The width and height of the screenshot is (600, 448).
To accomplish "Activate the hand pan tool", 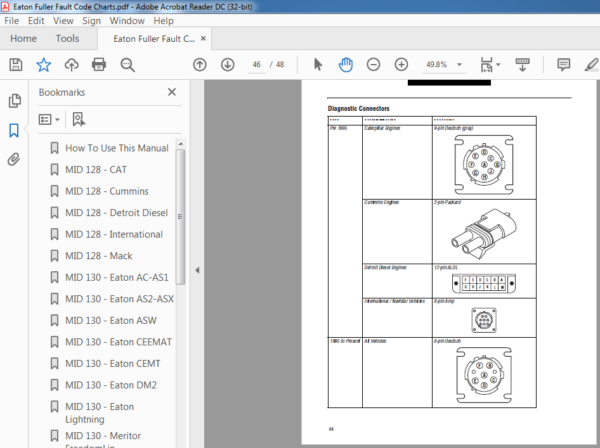I will click(x=346, y=65).
